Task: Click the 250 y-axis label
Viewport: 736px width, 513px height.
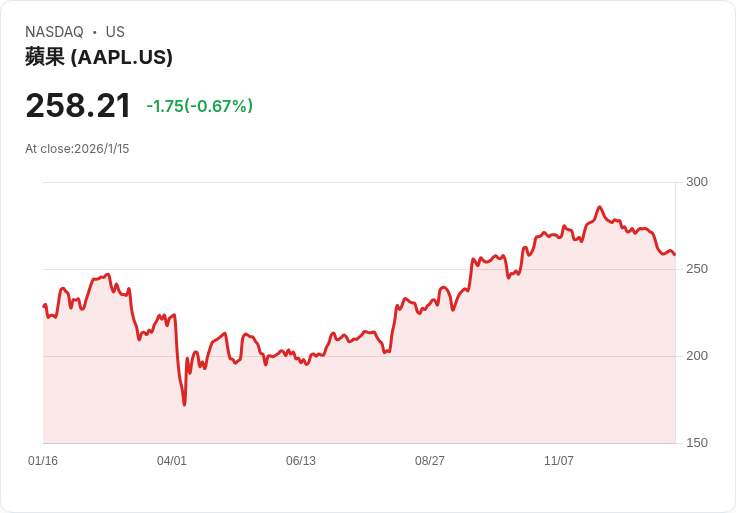Action: (696, 269)
